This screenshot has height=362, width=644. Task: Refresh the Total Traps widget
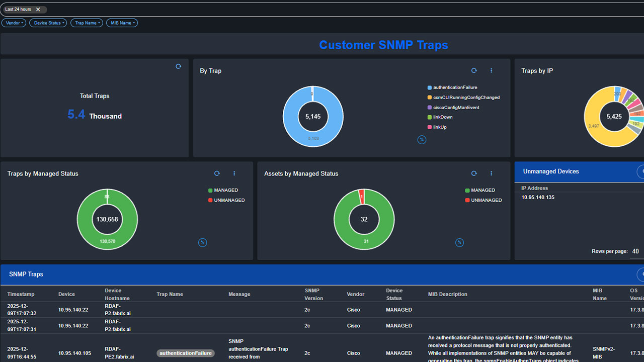[x=178, y=66]
